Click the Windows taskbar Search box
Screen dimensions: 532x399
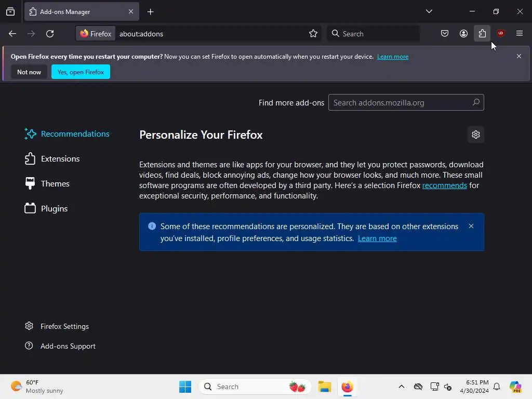[x=255, y=387]
